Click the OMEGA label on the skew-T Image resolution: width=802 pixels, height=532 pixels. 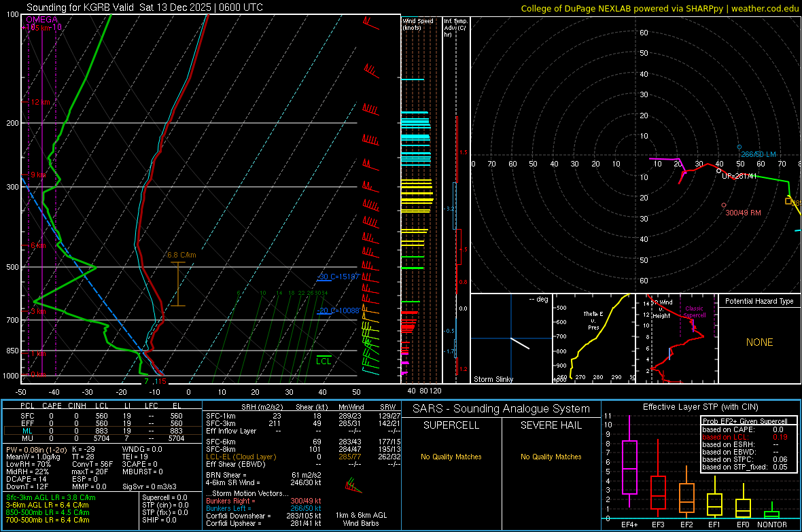coord(42,20)
